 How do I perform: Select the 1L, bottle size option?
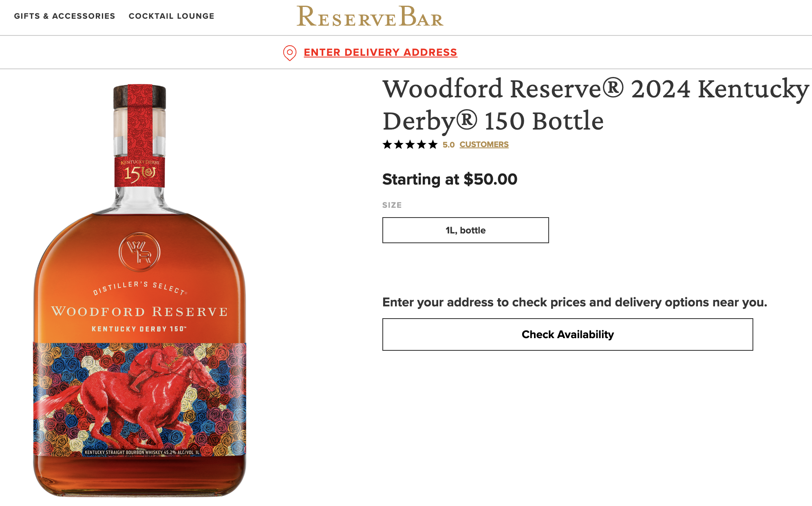466,230
